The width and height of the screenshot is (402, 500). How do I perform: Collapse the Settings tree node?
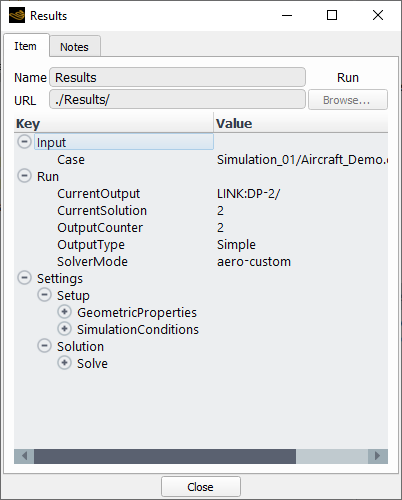24,278
